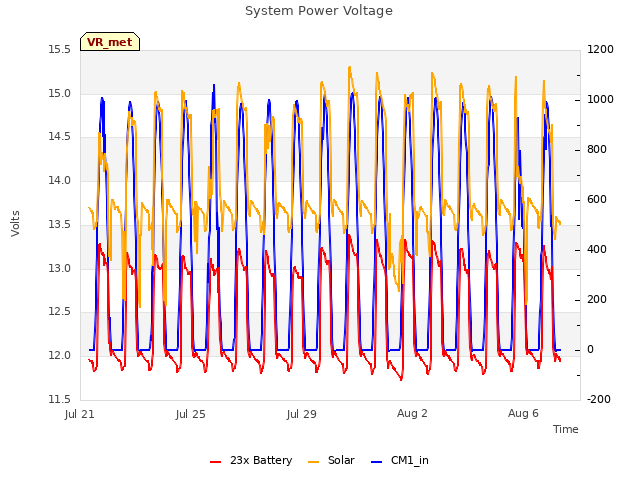Click the 13.5 left axis value
The width and height of the screenshot is (640, 480).
[60, 224]
